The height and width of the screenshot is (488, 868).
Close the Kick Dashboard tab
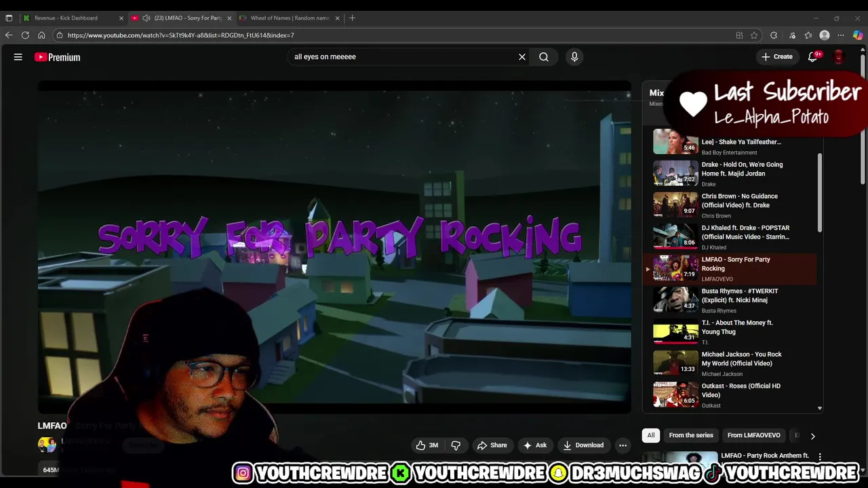[121, 18]
